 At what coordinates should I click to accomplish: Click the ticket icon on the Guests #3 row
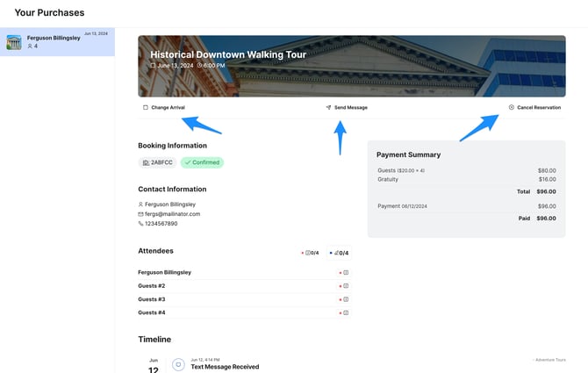pyautogui.click(x=346, y=299)
